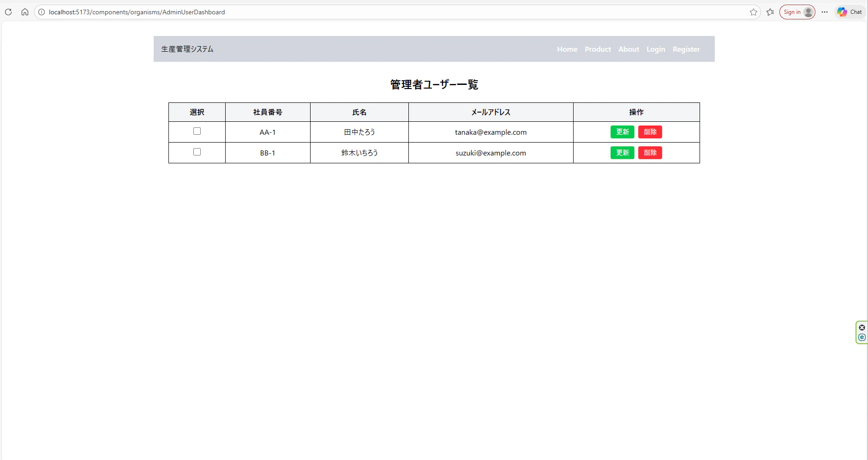The image size is (868, 460).
Task: Click 更新 button for 田中たろう
Action: 623,132
